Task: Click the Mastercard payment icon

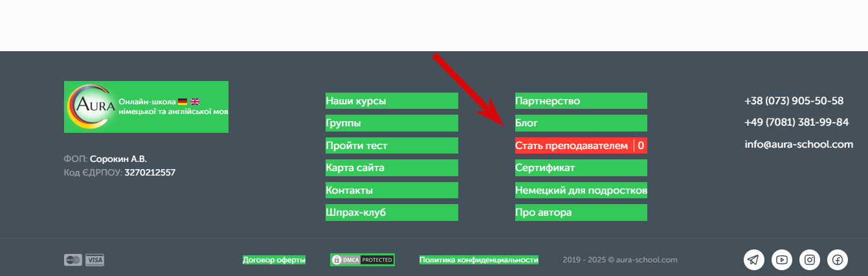Action: click(73, 260)
